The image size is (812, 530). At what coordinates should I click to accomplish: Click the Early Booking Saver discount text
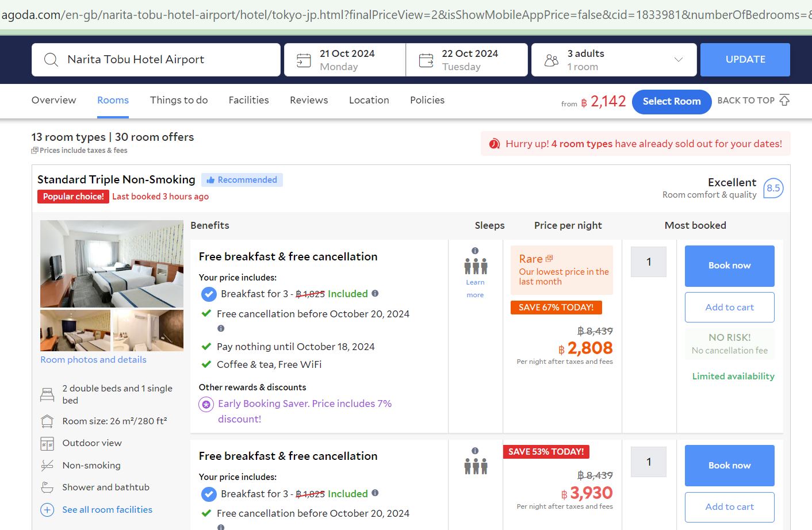point(305,412)
